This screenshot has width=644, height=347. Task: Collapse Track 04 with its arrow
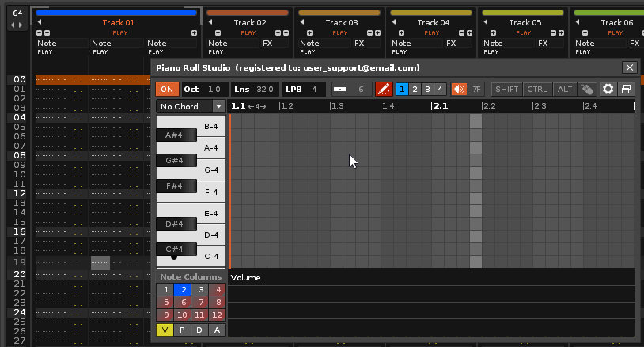[x=394, y=22]
